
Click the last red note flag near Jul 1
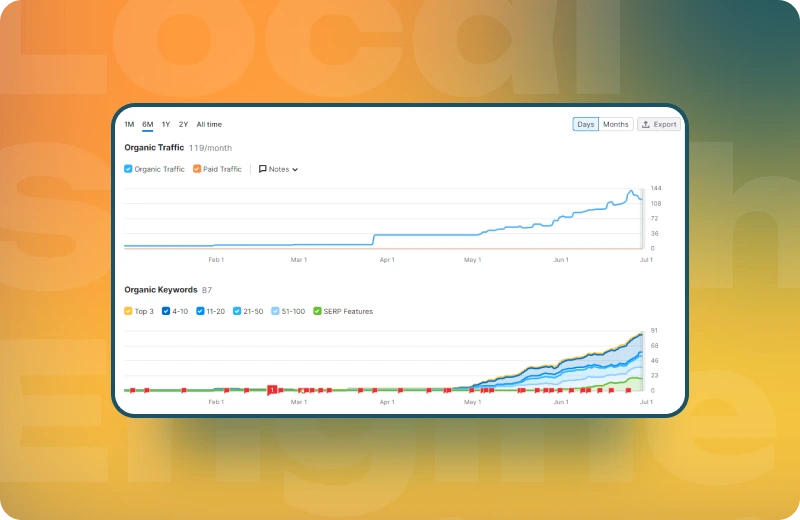point(628,391)
